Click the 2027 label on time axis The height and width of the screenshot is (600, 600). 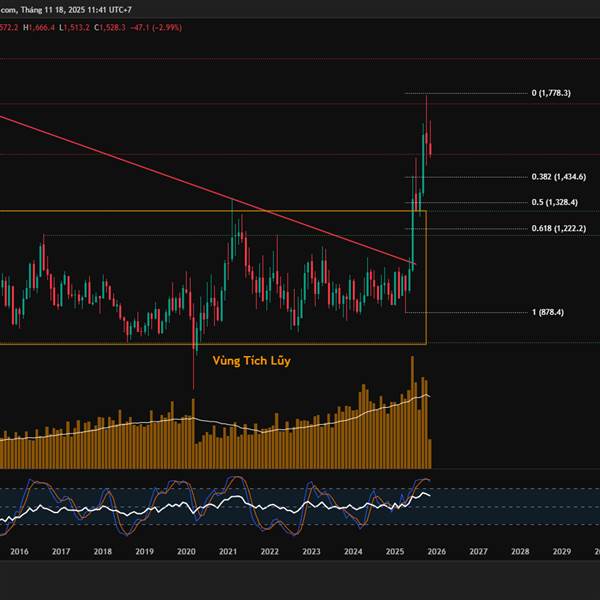click(478, 551)
